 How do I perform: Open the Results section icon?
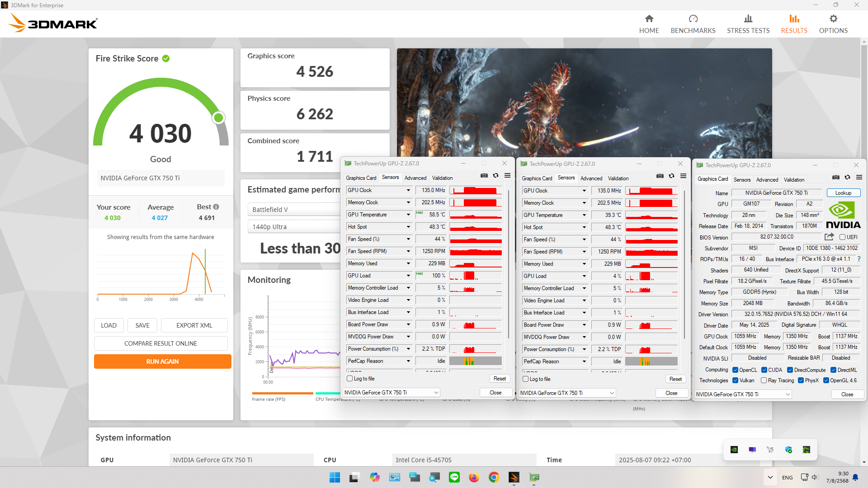point(794,19)
